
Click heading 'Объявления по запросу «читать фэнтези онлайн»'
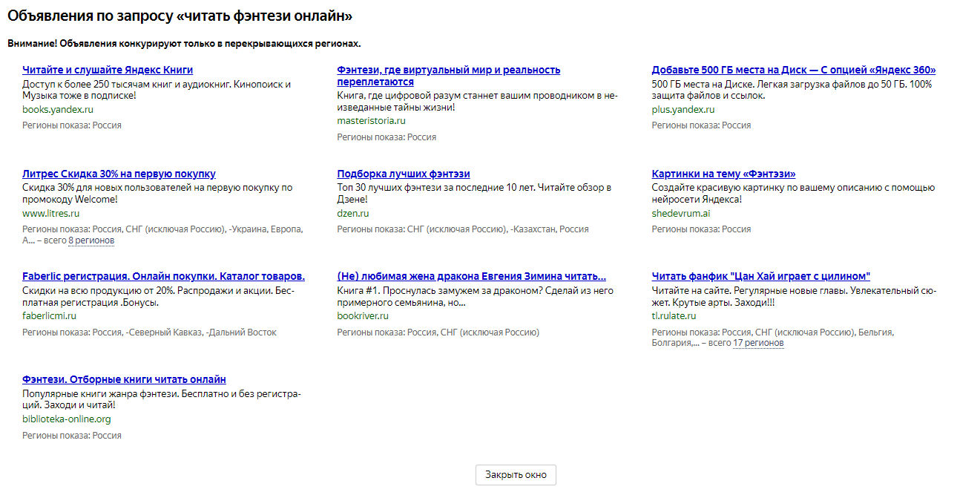180,16
